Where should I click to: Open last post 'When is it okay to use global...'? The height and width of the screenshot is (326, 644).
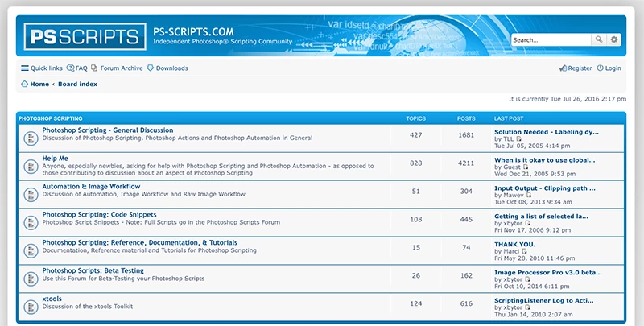[x=545, y=160]
